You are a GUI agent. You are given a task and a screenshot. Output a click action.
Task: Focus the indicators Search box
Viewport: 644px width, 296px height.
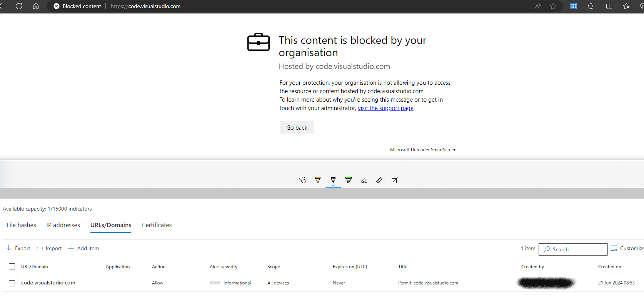pyautogui.click(x=573, y=249)
